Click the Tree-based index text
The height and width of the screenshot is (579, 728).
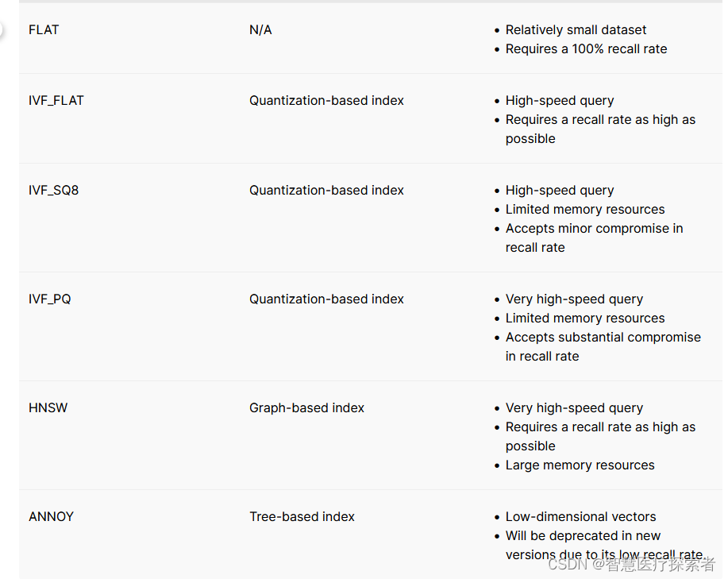[x=302, y=516]
